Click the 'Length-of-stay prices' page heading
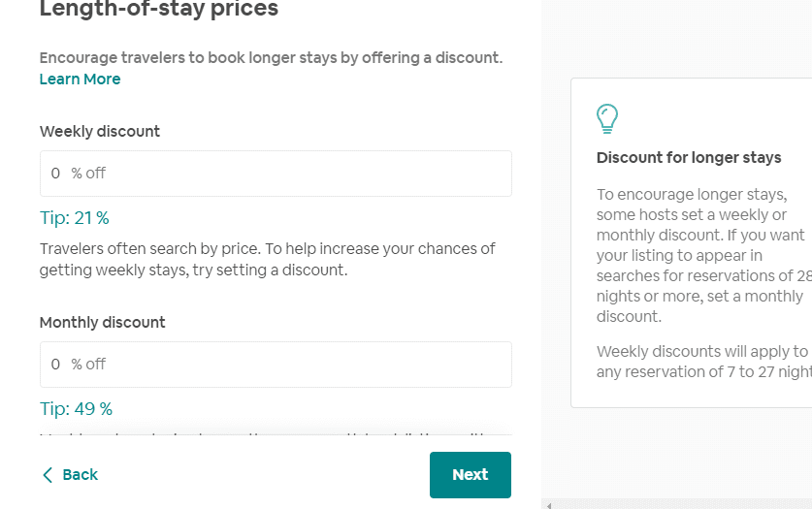Screen dimensions: 812x509 159,9
